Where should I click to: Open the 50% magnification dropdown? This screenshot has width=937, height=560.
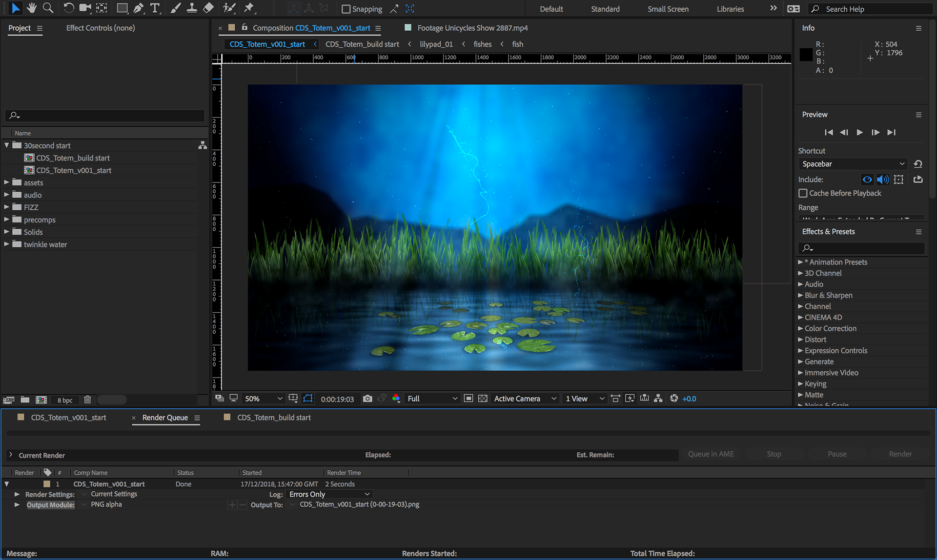(x=263, y=399)
